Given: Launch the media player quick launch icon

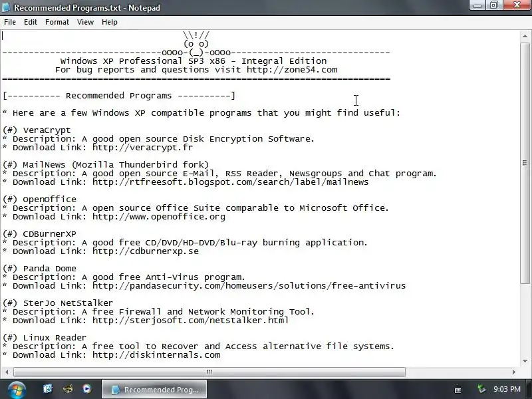Looking at the screenshot, I should 87,388.
